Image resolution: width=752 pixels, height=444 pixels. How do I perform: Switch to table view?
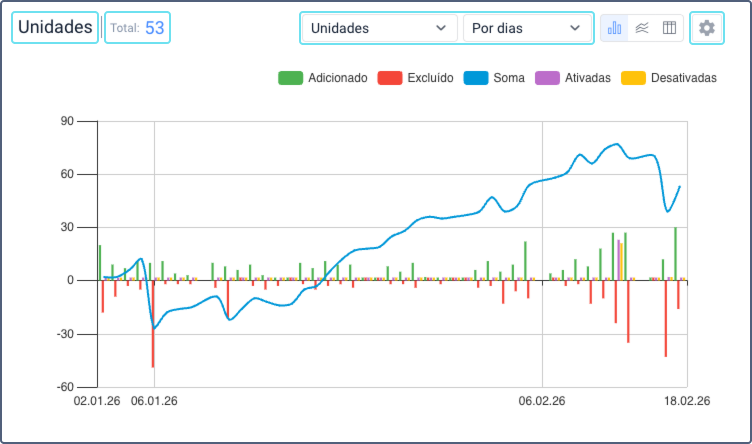pyautogui.click(x=669, y=28)
